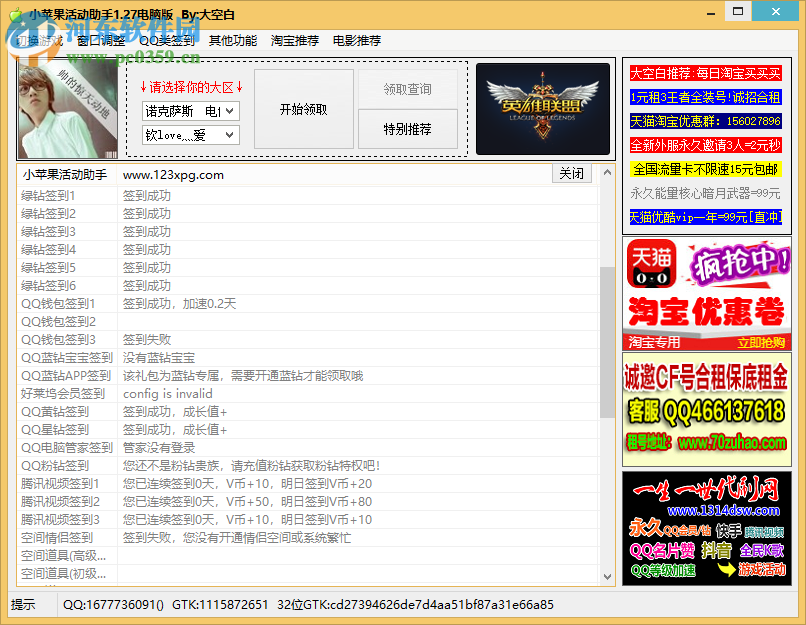Open the 全新外服永久邀请3人 link

pyautogui.click(x=705, y=145)
